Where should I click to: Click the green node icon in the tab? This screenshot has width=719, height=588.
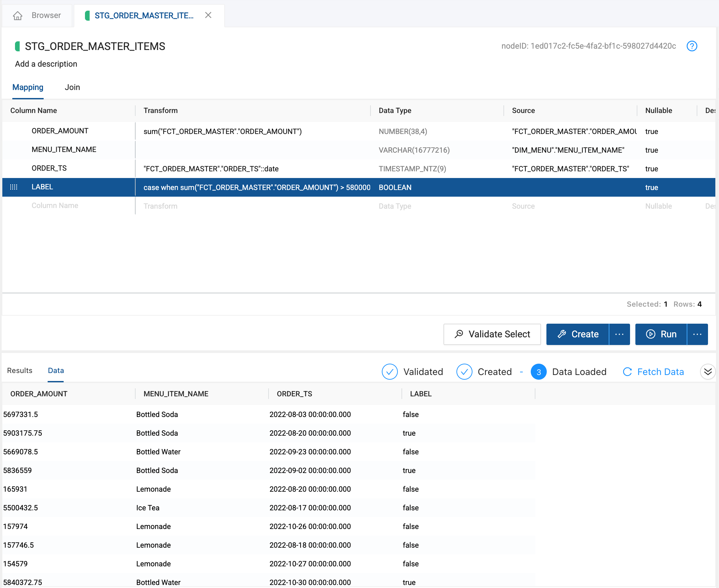[87, 16]
